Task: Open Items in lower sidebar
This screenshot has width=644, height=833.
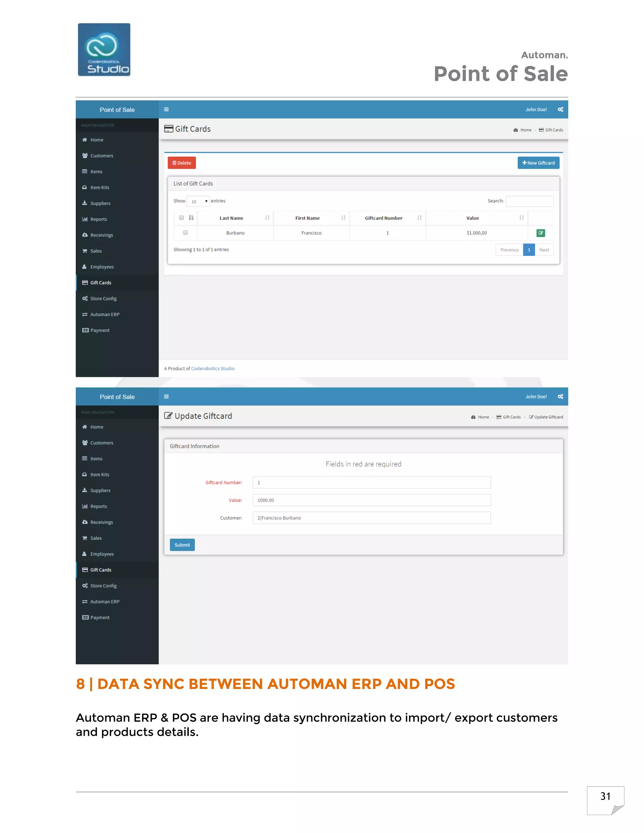Action: point(117,459)
